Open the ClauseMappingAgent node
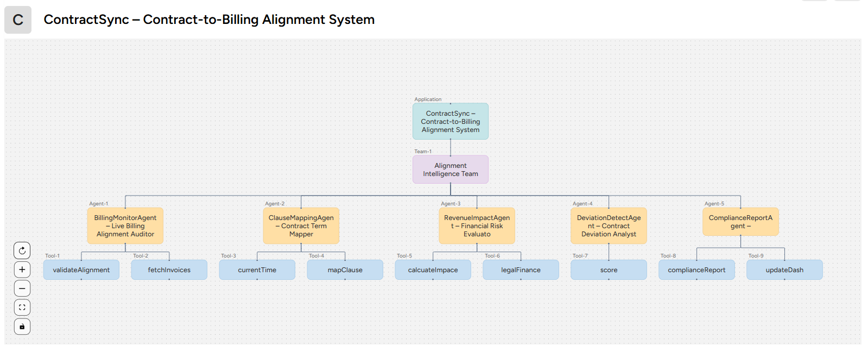This screenshot has width=868, height=351. click(301, 226)
